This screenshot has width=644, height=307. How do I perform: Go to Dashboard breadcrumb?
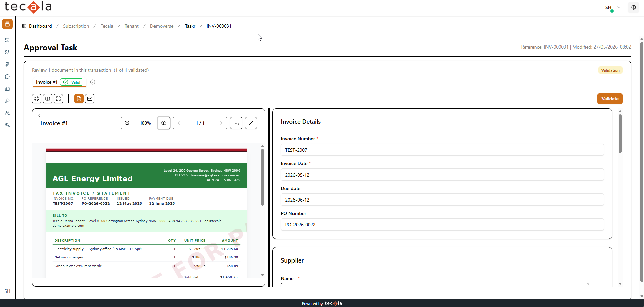click(x=40, y=26)
